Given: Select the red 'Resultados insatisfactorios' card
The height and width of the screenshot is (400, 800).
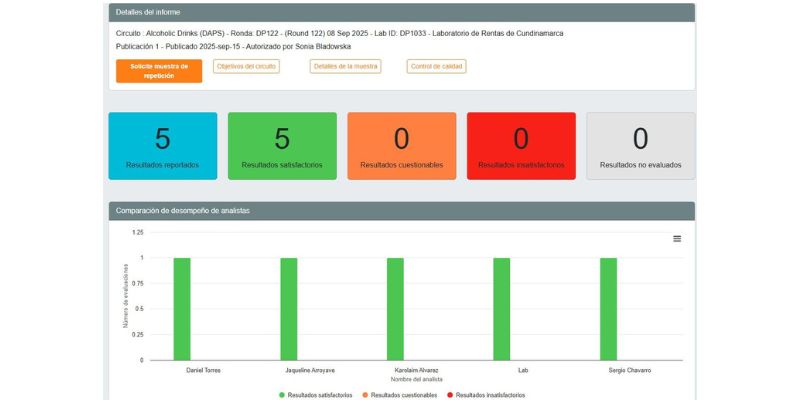Looking at the screenshot, I should tap(521, 146).
